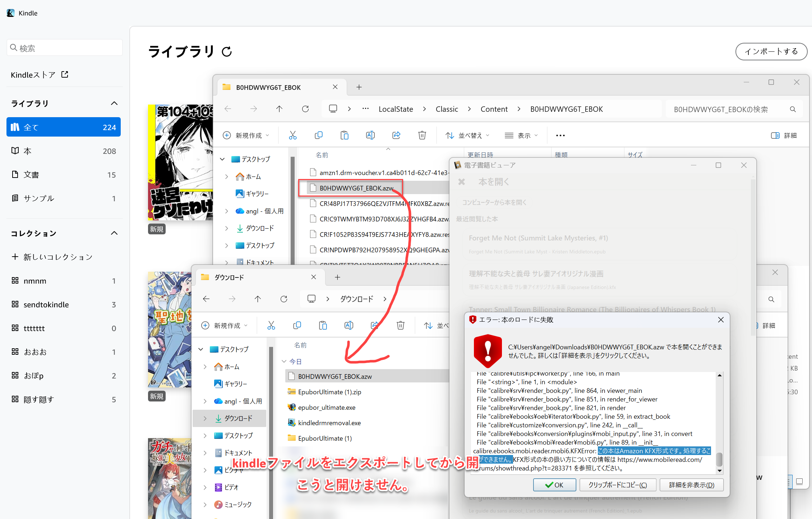The width and height of the screenshot is (812, 519).
Task: Click 詳細を非表示(D) in error dialog
Action: tap(692, 485)
